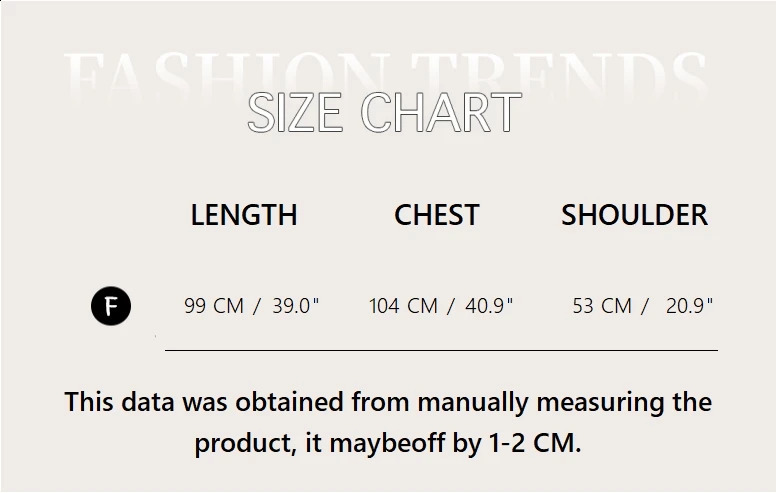Click the 20.9" shoulder in inches
Screen dimensions: 776x493
[689, 306]
